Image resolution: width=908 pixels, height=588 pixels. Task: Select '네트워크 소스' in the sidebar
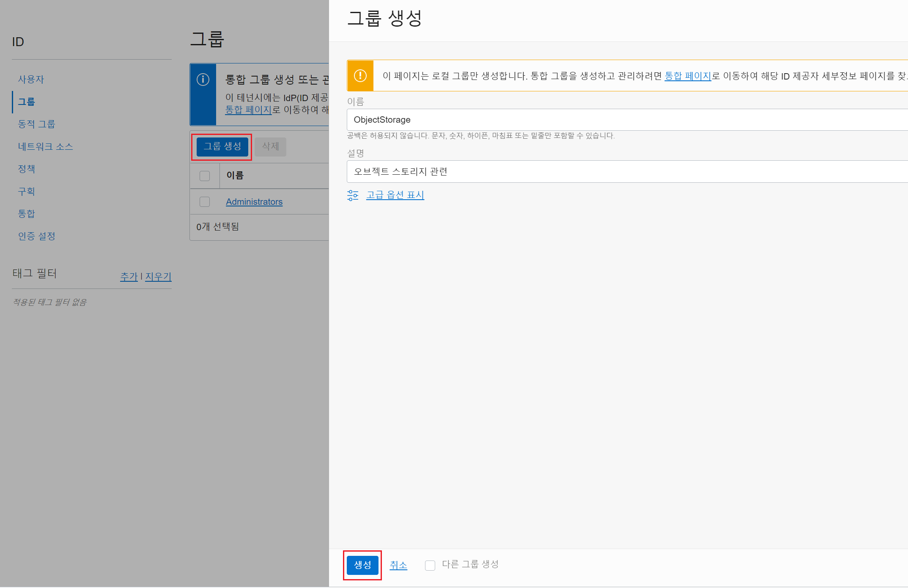(x=45, y=146)
